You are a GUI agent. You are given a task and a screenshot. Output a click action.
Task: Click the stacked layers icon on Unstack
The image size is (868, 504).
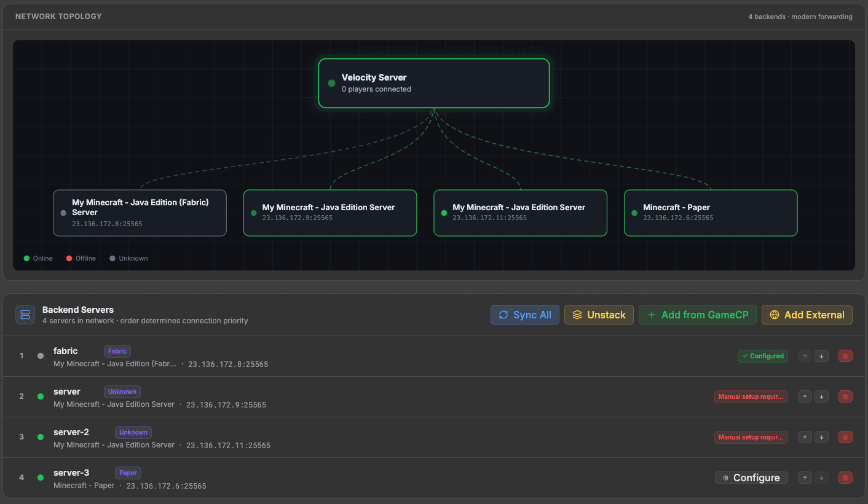point(577,314)
